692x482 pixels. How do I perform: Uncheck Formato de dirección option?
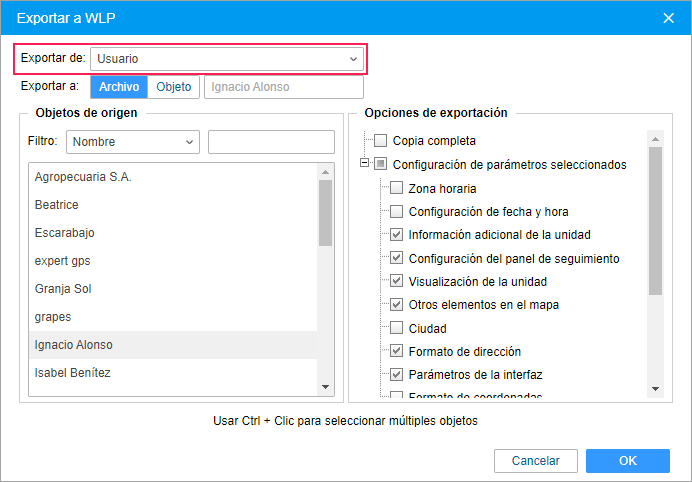(x=396, y=351)
